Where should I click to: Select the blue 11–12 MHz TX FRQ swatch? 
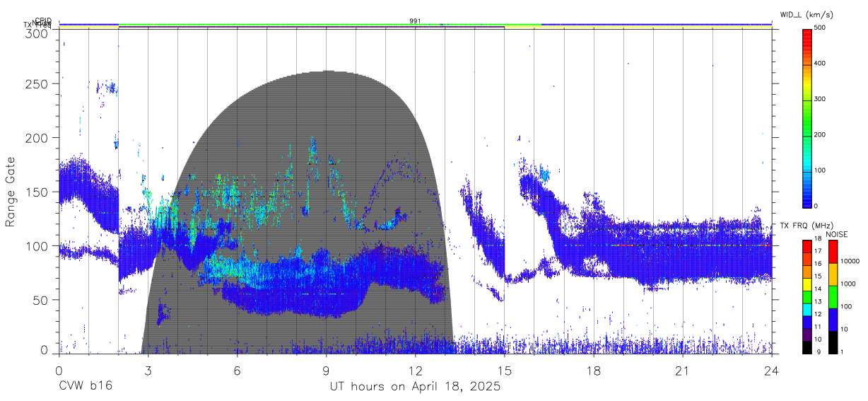[x=807, y=322]
